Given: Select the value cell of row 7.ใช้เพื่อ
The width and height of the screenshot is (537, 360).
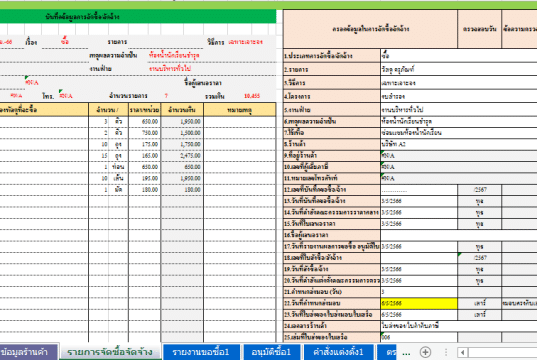Looking at the screenshot, I should (459, 133).
